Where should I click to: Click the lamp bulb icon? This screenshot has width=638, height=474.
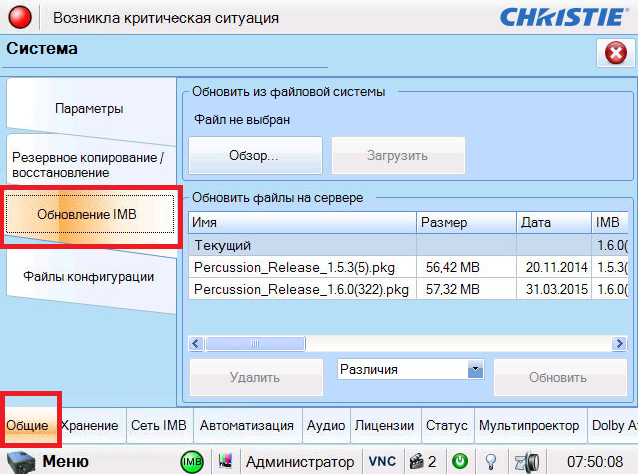(x=491, y=462)
